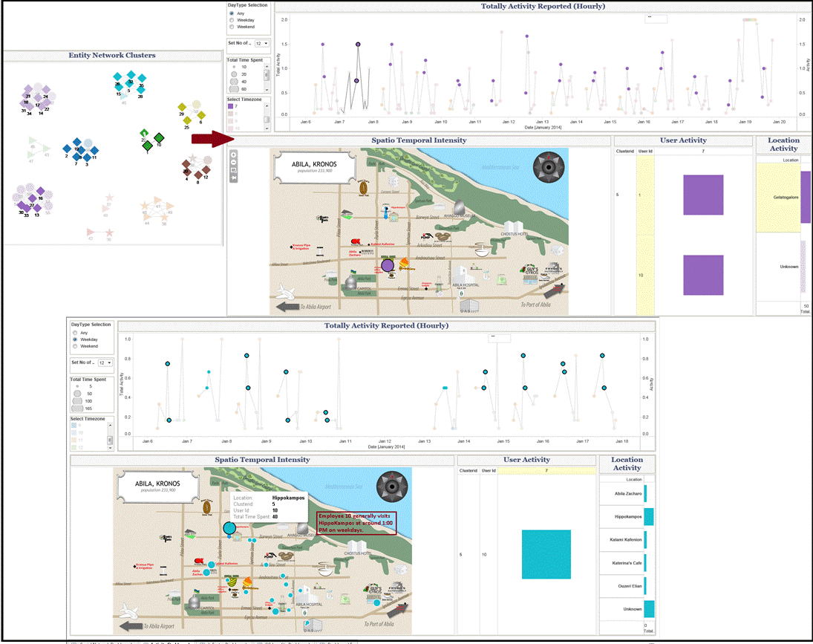Click the Ouzeri Elian location label
This screenshot has height=644, width=813.
tap(630, 586)
